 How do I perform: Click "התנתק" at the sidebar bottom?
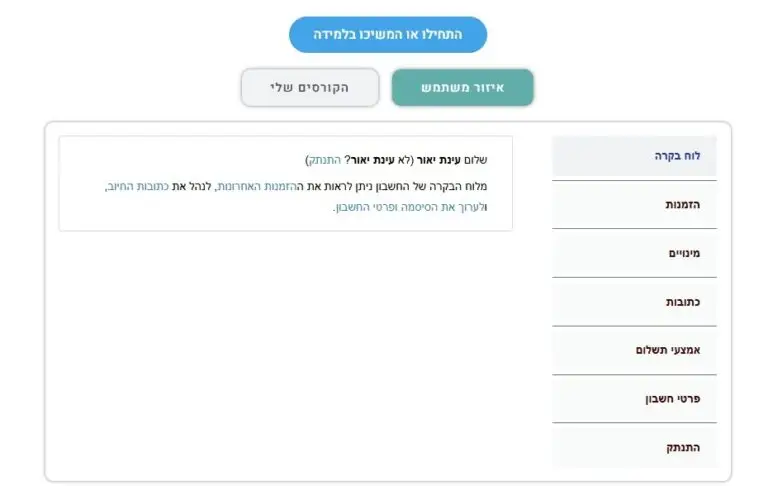point(633,447)
